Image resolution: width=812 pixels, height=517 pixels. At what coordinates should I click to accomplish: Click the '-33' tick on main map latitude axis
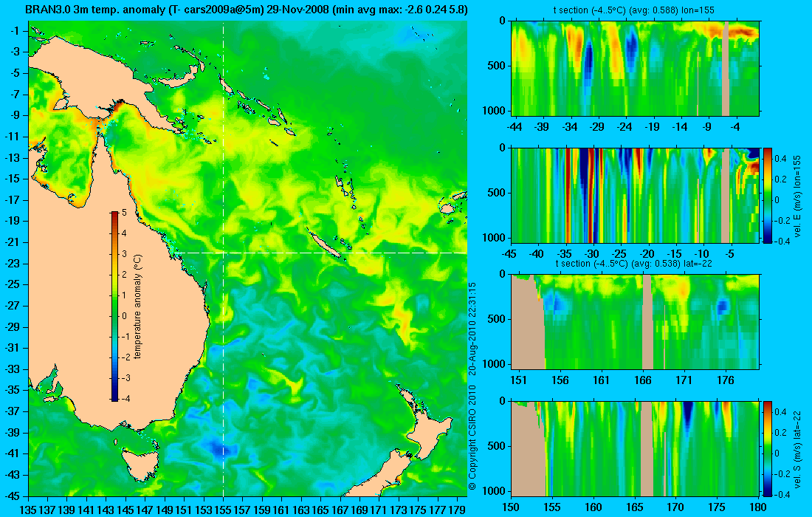12,369
